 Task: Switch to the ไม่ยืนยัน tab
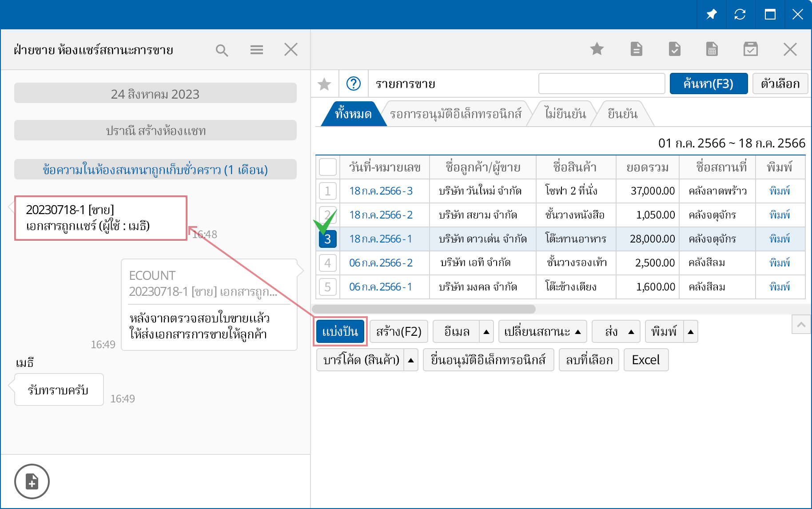[x=565, y=114]
